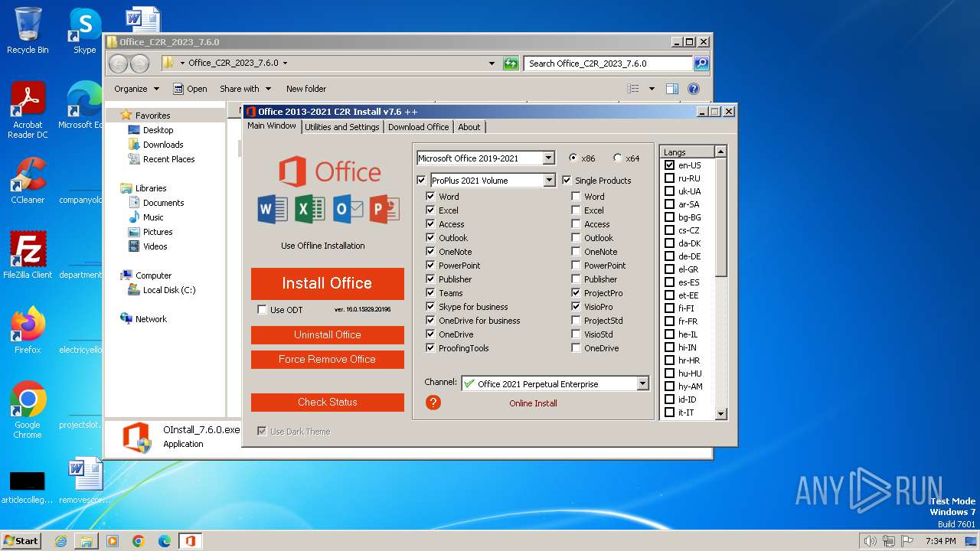Open Windows Media Player taskbar icon
Screen dimensions: 980x551
(x=113, y=541)
